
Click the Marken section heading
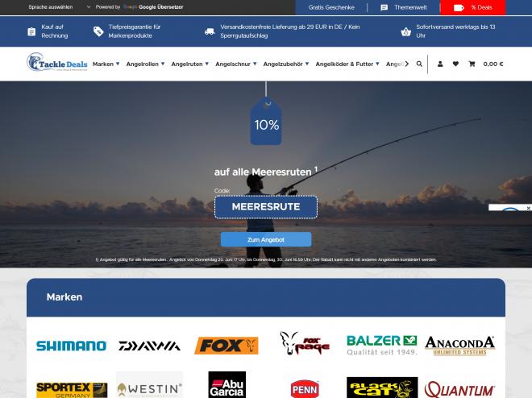pyautogui.click(x=64, y=297)
